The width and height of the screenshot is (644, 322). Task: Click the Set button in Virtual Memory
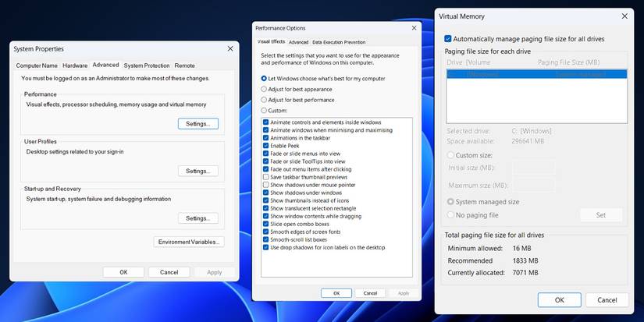point(601,215)
